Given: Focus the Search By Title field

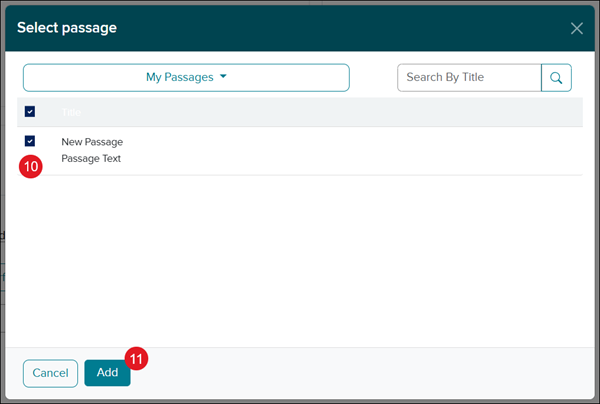Looking at the screenshot, I should pos(469,78).
